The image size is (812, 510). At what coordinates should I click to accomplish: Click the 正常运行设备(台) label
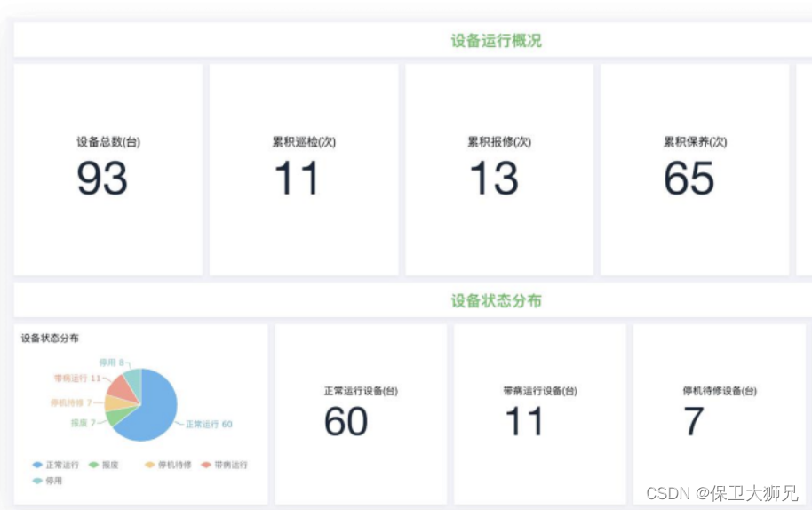(x=361, y=391)
